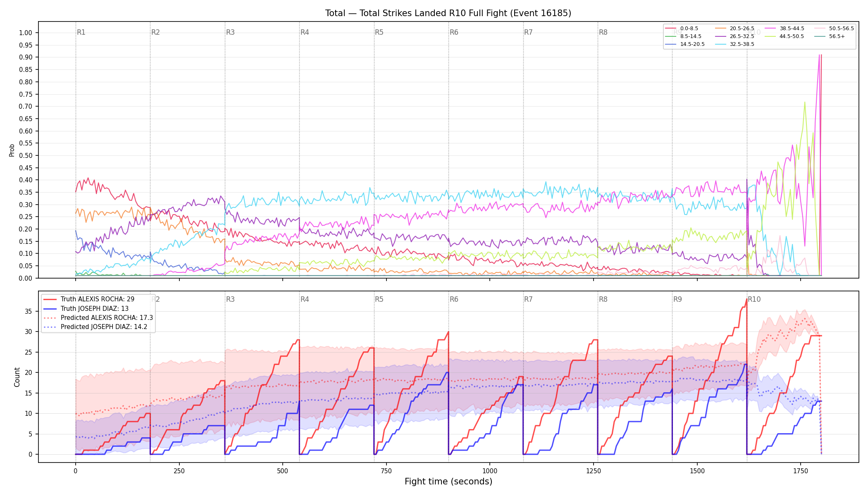This screenshot has height=496, width=868.
Task: Select the 0.0-8.5 legend line swatch
Action: (670, 29)
